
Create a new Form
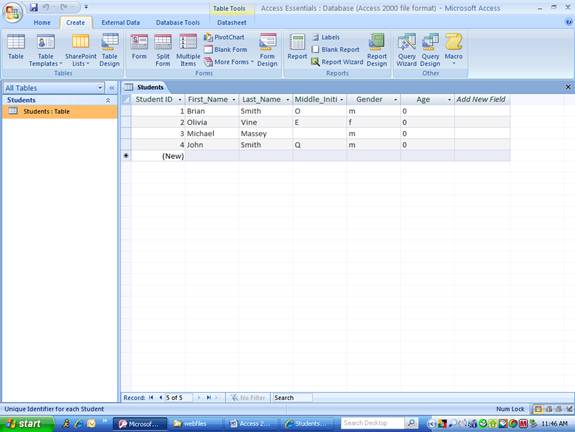(x=139, y=48)
